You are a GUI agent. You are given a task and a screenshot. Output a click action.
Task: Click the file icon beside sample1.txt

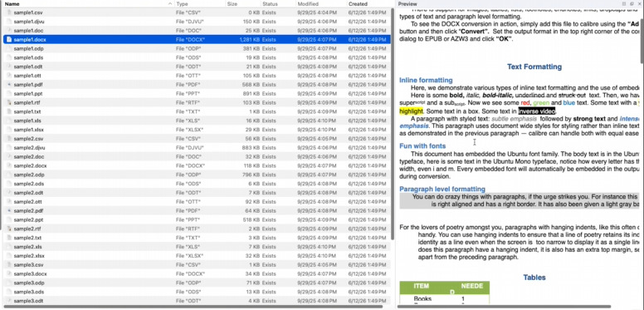[x=9, y=112]
